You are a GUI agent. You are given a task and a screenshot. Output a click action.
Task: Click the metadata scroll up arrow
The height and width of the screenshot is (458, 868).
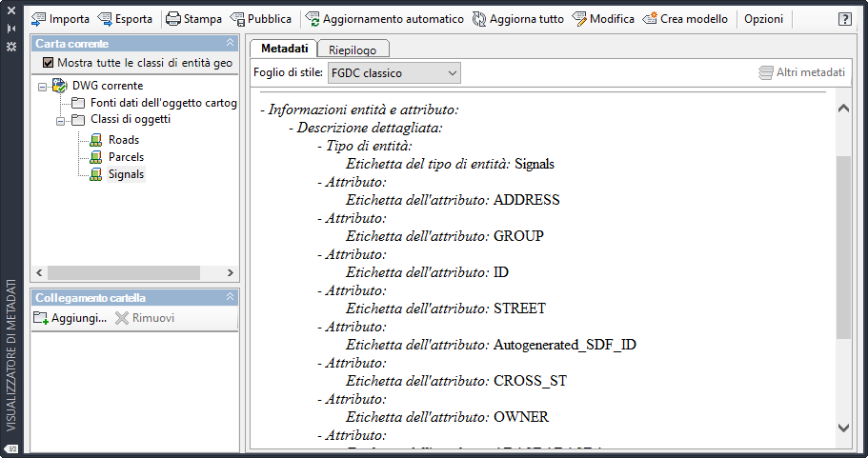(x=843, y=109)
